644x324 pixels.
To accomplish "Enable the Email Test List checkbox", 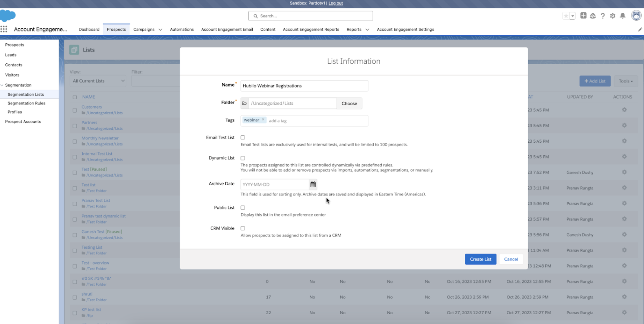I will coord(243,137).
